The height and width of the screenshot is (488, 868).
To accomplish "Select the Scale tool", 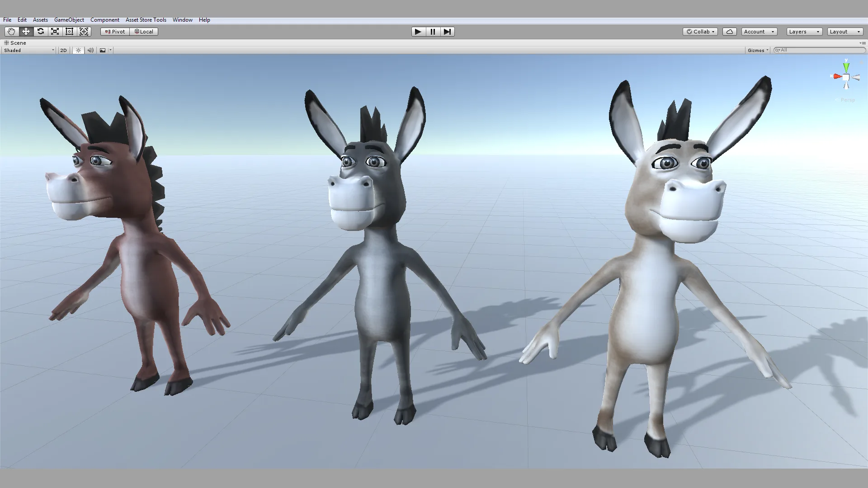I will point(55,32).
